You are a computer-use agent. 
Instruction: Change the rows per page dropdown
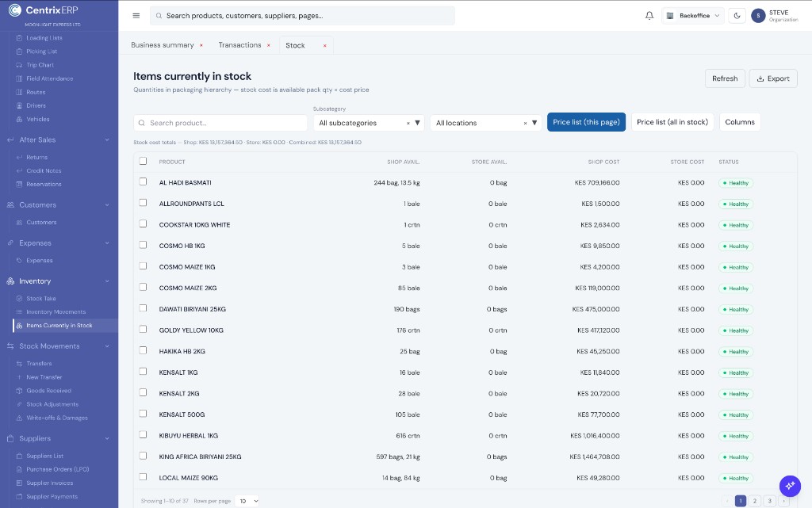click(x=247, y=501)
